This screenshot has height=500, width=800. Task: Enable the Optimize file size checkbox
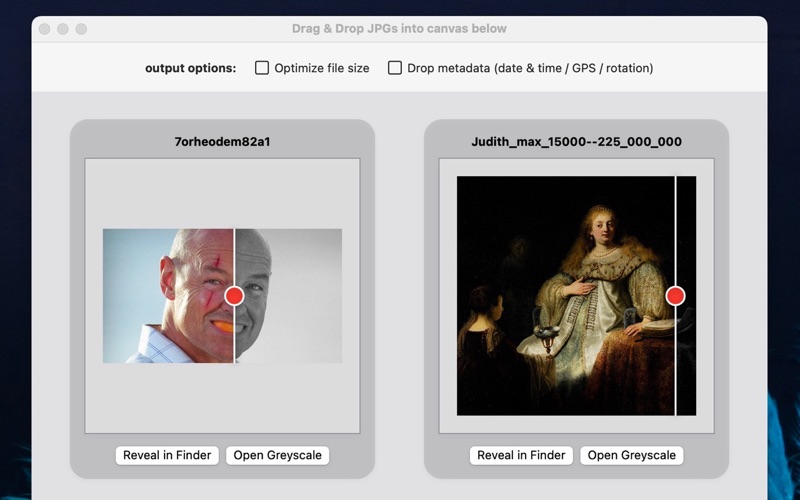[x=262, y=68]
